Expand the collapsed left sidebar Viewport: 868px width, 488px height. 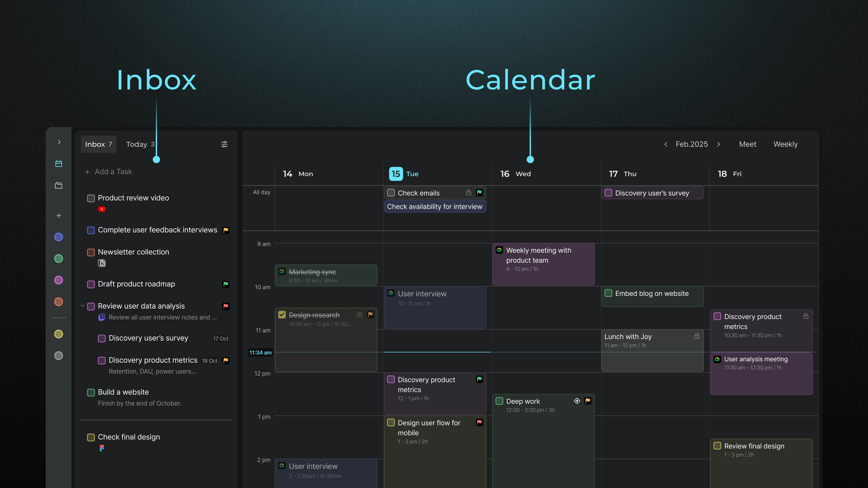tap(59, 142)
